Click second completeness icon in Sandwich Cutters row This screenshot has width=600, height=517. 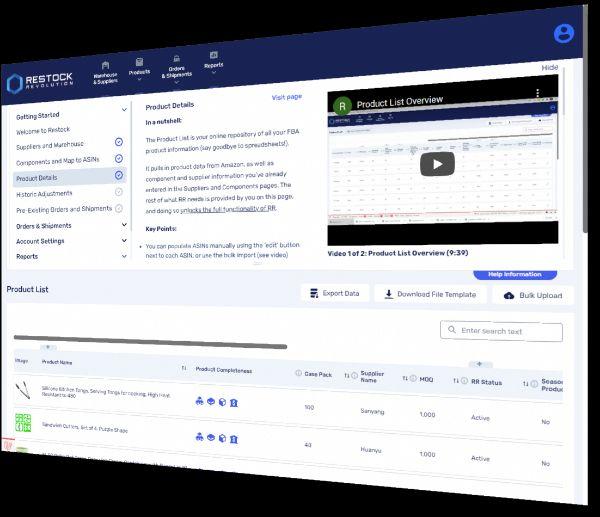tap(211, 437)
